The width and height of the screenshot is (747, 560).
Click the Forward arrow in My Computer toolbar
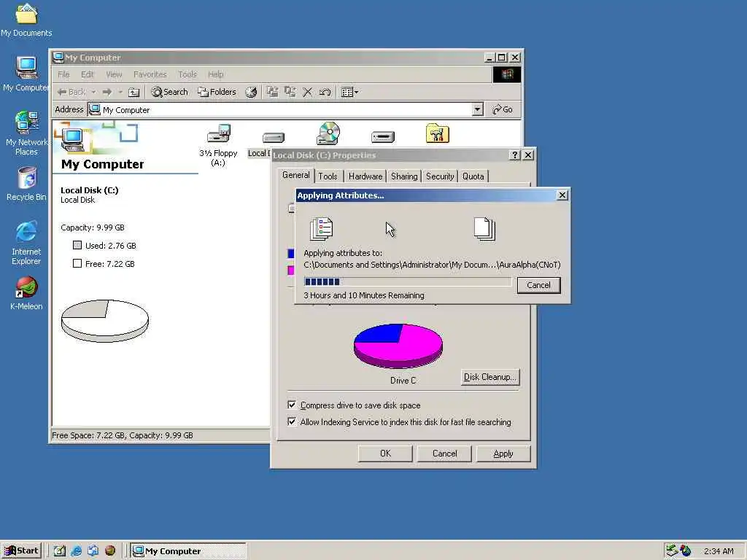(107, 92)
